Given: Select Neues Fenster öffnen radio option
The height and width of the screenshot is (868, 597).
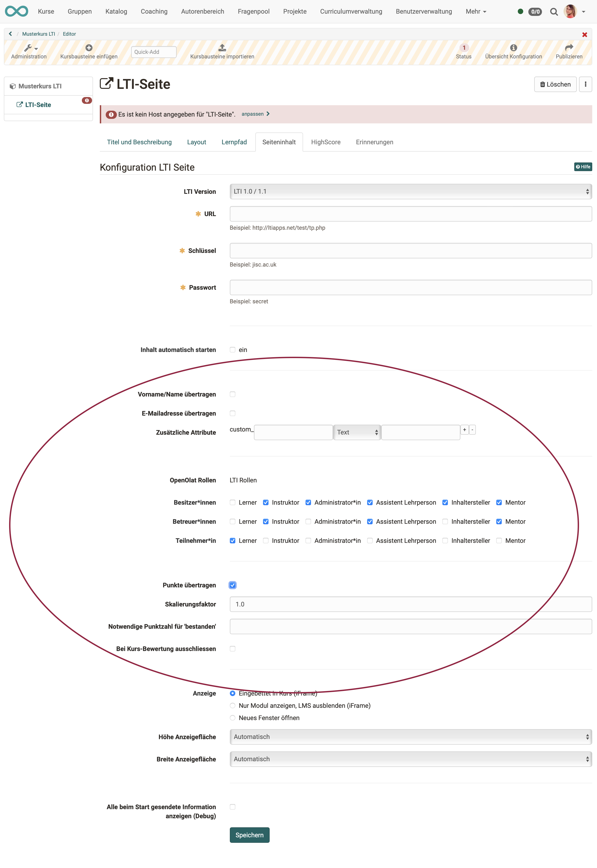Looking at the screenshot, I should click(233, 718).
